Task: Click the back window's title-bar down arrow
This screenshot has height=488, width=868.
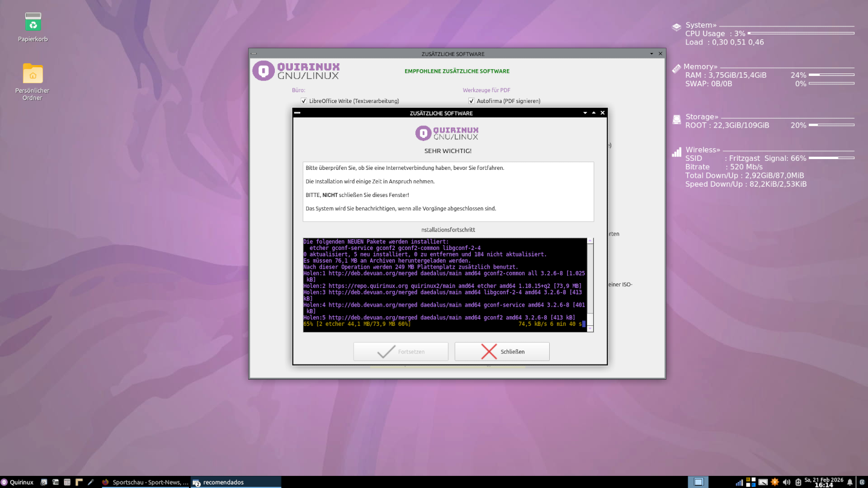Action: pos(652,54)
